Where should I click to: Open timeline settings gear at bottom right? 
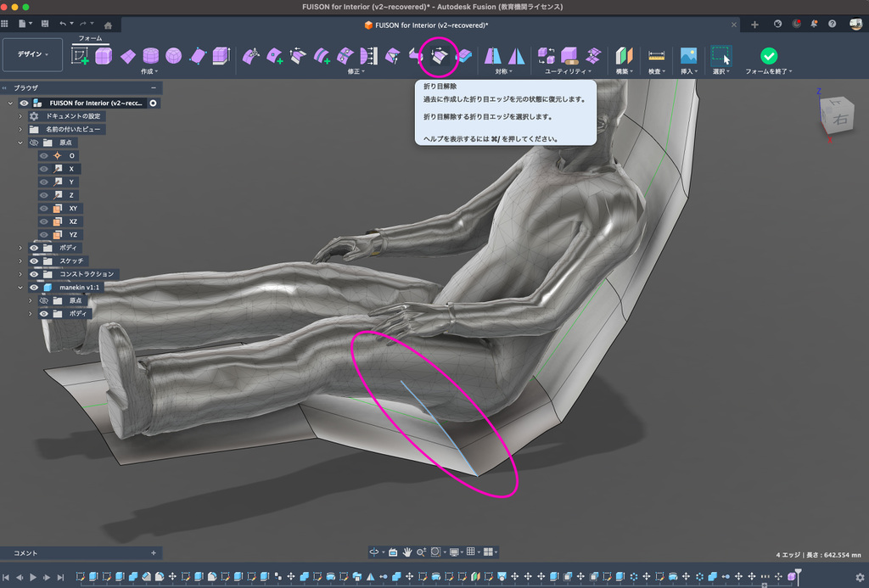860,577
